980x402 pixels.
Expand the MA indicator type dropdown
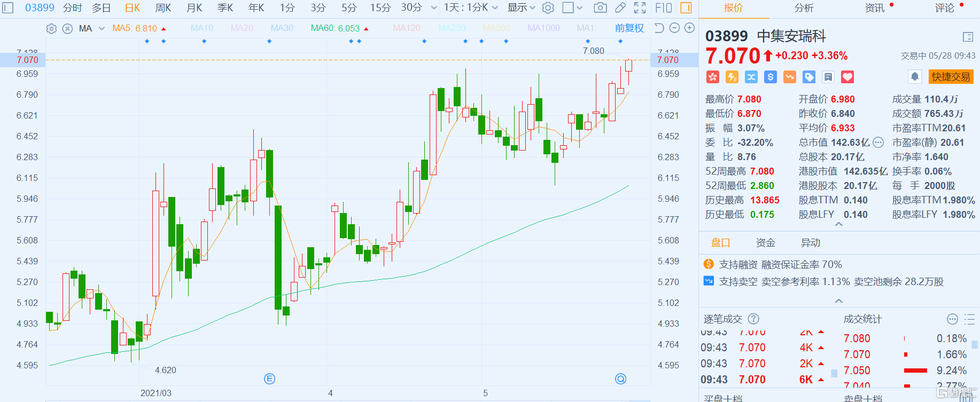point(102,29)
